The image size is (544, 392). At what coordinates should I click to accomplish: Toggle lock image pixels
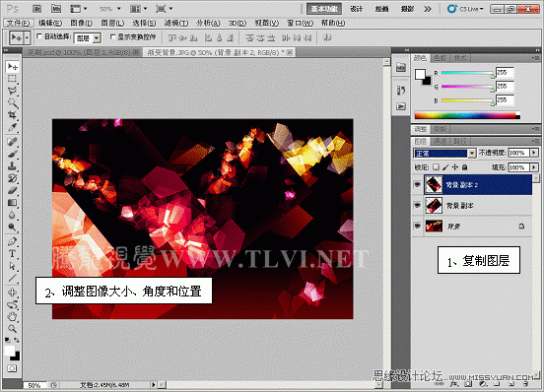click(445, 167)
